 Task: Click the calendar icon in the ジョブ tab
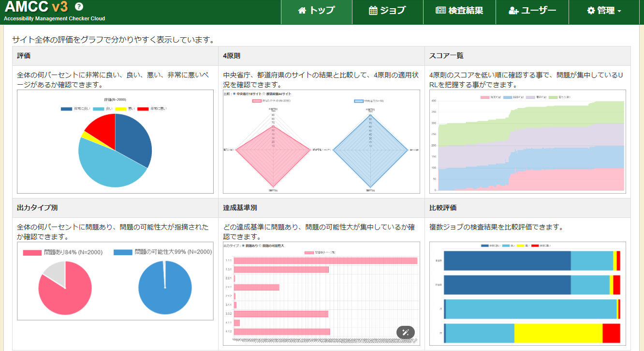point(373,10)
